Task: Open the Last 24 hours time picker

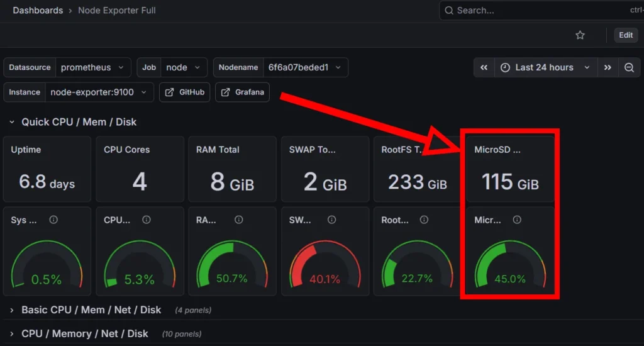Action: (x=546, y=67)
